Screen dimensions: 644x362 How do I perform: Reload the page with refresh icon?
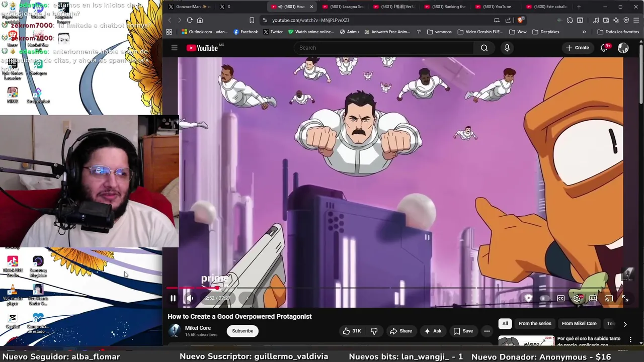tap(190, 20)
